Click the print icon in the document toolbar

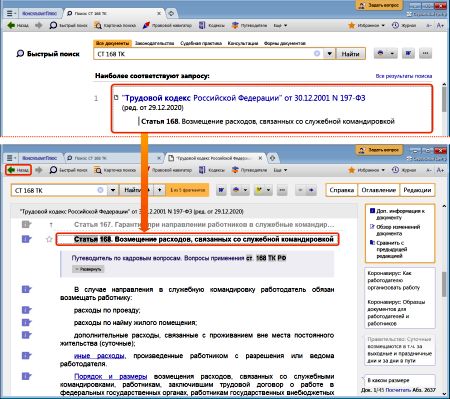(236, 190)
